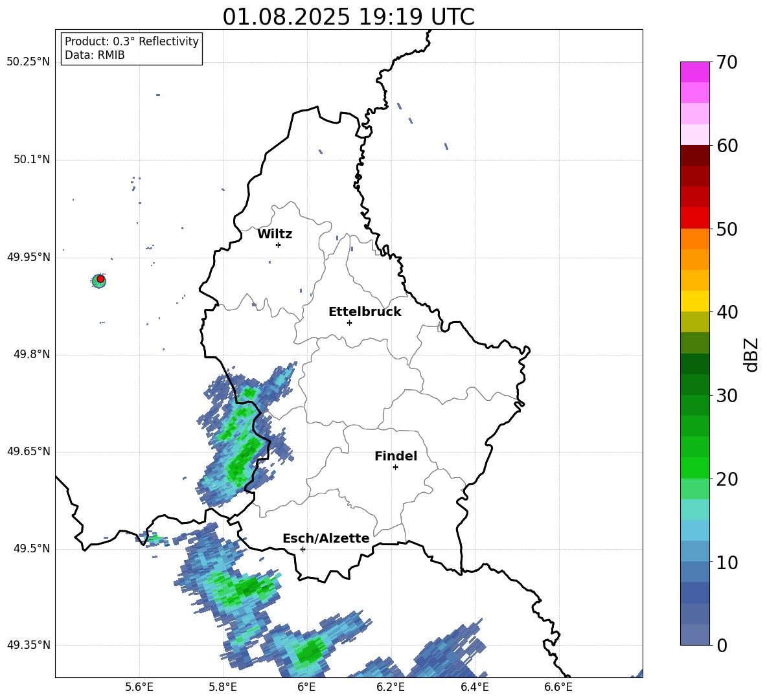The width and height of the screenshot is (767, 700).
Task: Click the Findel city label
Action: click(396, 456)
